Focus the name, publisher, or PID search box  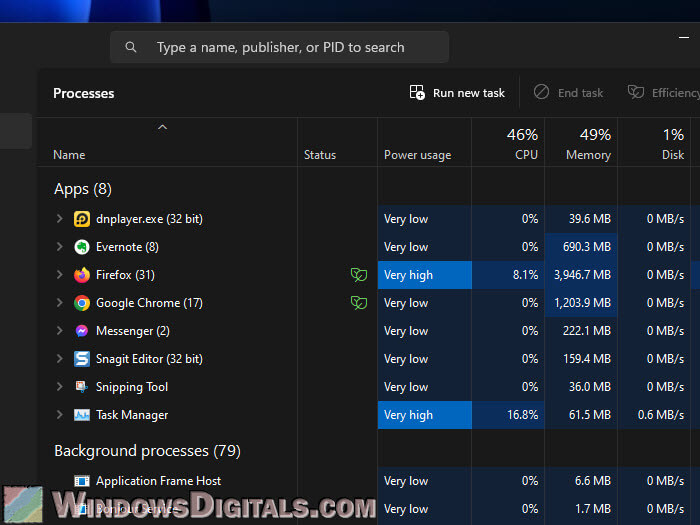tap(279, 47)
